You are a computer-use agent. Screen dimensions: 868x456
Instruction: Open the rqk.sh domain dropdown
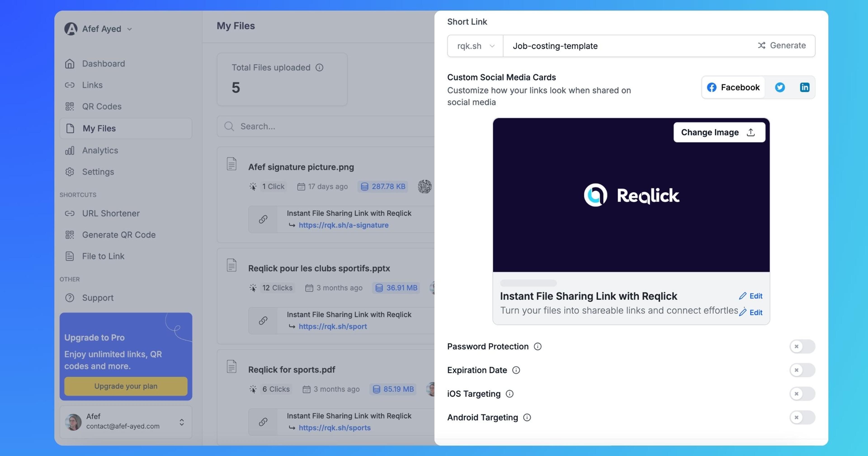click(x=475, y=46)
